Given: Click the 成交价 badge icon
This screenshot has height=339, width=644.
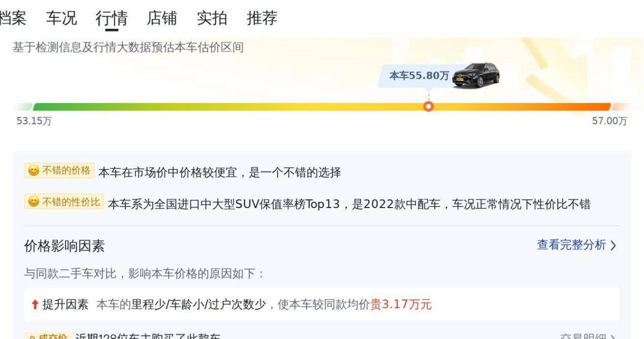Looking at the screenshot, I should point(32,337).
